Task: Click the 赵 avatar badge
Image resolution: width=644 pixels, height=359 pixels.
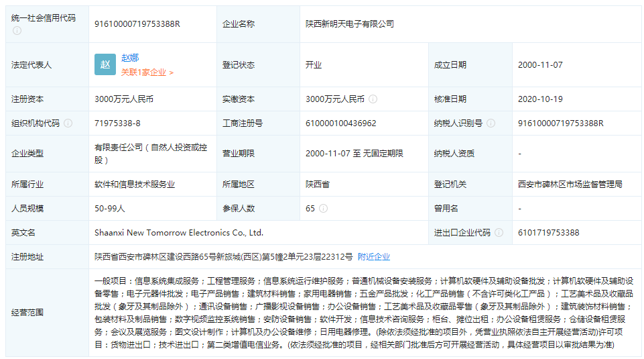Action: (105, 64)
